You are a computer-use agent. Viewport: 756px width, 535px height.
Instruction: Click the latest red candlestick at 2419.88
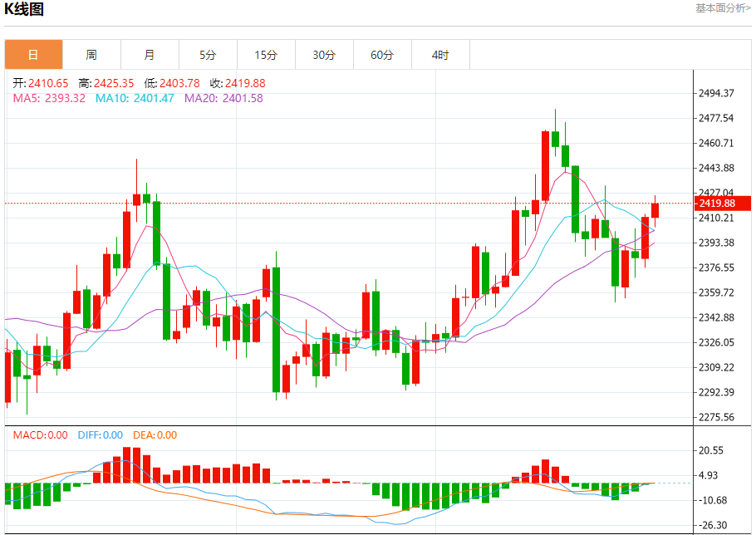[655, 211]
